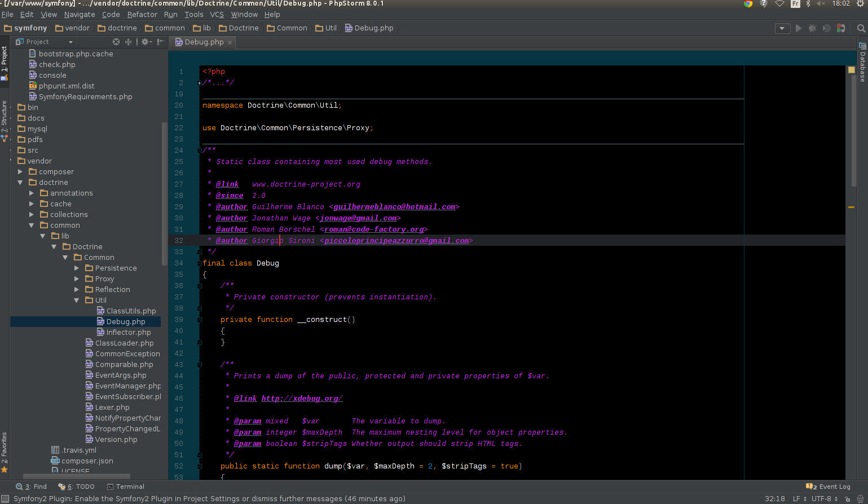
Task: Click the Bluetooth icon in system tray
Action: click(x=808, y=3)
